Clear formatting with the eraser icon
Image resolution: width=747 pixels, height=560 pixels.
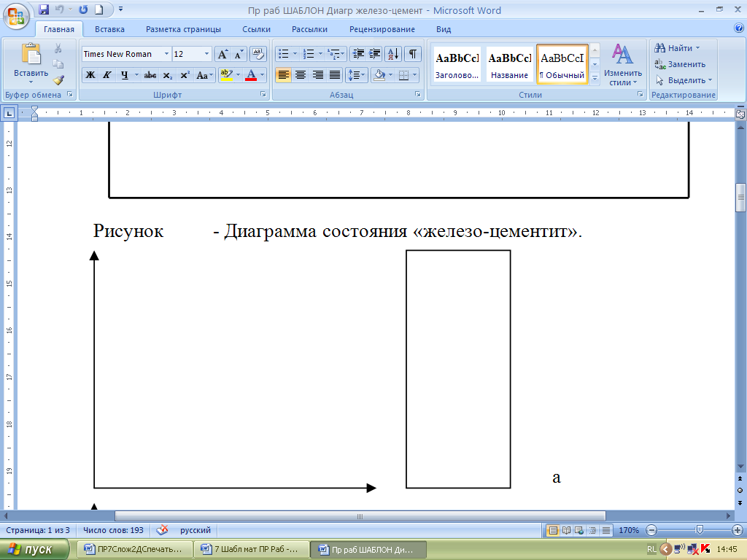coord(258,54)
